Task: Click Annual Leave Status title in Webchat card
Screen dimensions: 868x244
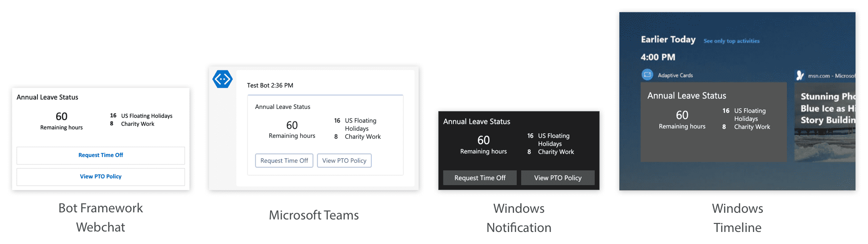Action: 47,97
